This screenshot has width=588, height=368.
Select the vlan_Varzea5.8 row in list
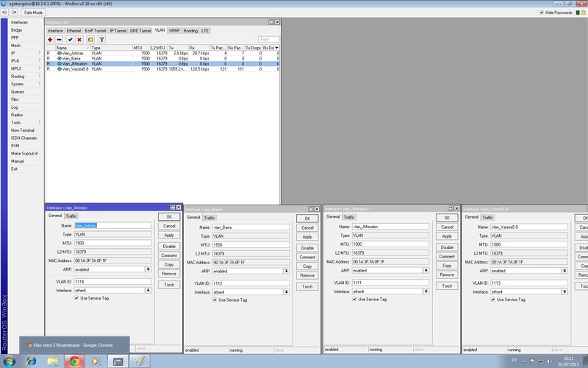(x=162, y=69)
